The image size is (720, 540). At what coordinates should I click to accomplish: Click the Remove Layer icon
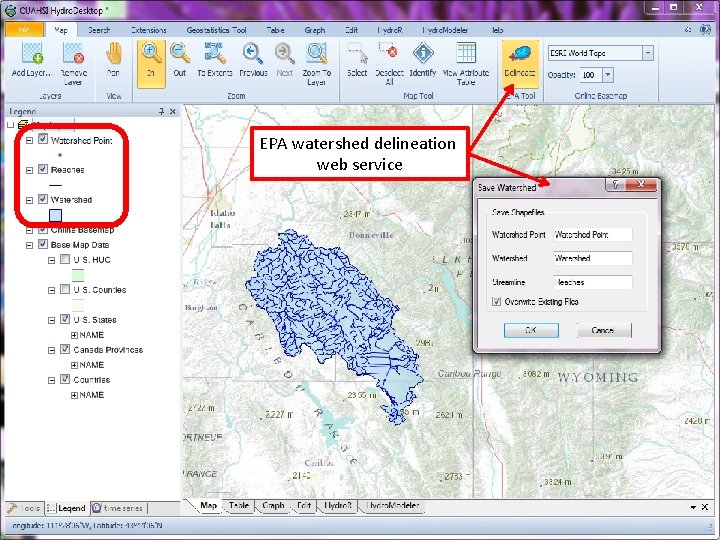(x=73, y=53)
